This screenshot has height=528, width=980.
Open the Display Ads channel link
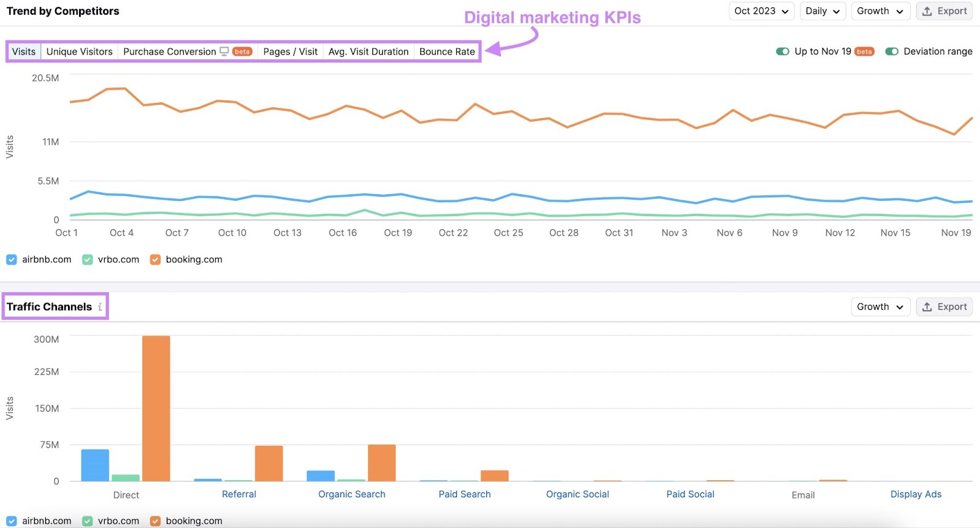[x=916, y=494]
